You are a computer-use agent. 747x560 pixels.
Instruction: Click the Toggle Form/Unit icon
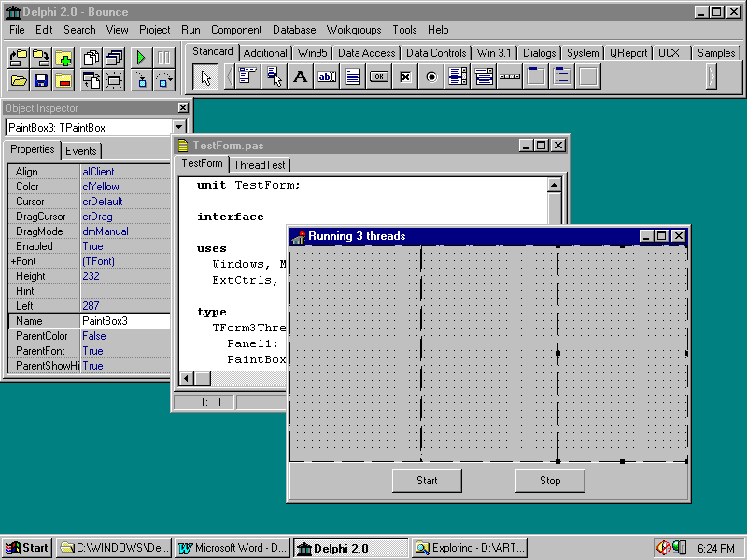coord(91,80)
